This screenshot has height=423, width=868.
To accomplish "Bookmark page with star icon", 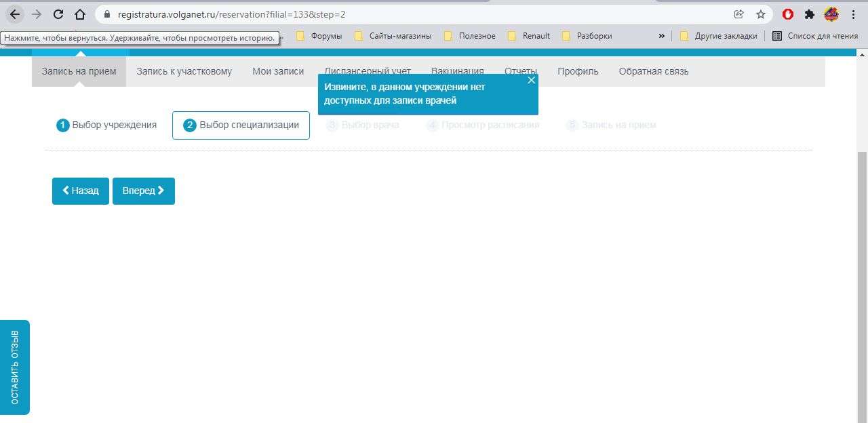I will (761, 14).
